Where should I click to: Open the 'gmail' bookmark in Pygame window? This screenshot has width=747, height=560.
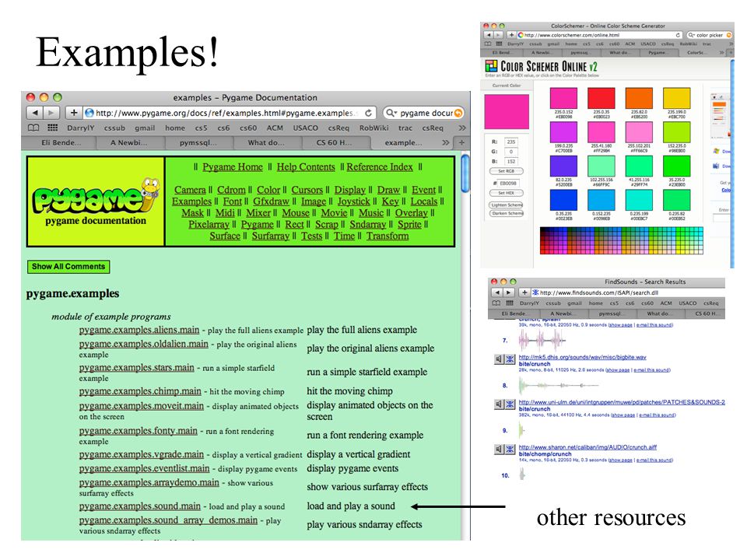[x=145, y=128]
